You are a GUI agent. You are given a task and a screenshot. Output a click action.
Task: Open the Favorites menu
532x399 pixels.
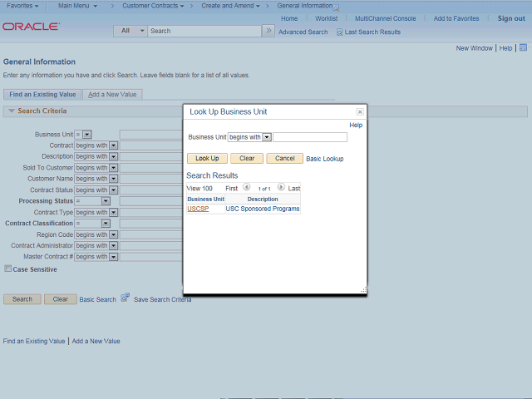point(22,6)
